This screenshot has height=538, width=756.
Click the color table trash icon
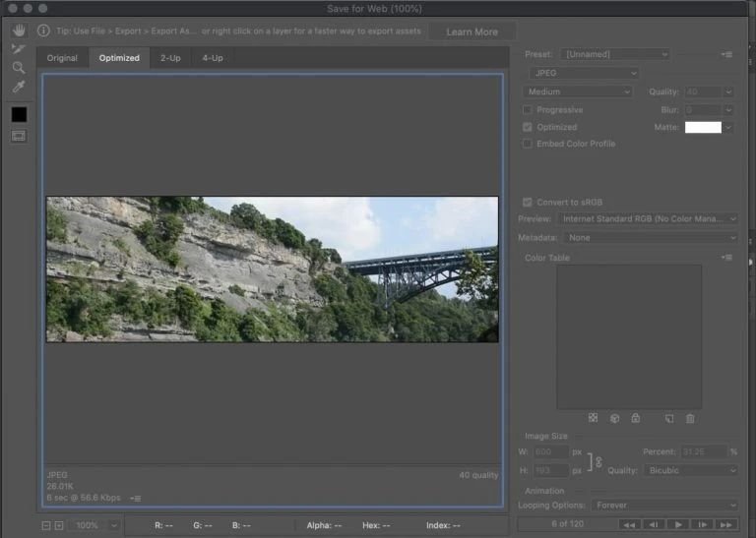(x=690, y=418)
